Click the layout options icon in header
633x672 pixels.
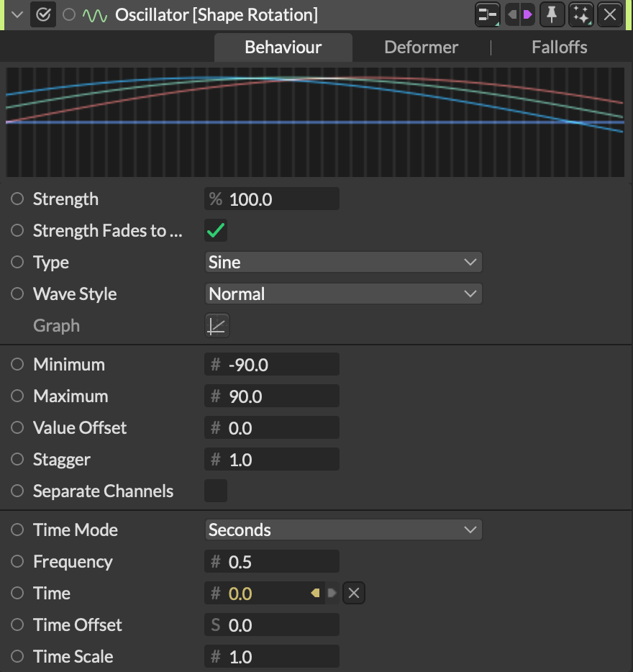488,14
